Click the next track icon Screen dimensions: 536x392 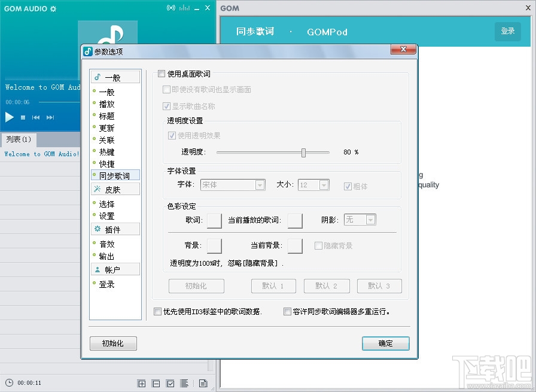[50, 117]
